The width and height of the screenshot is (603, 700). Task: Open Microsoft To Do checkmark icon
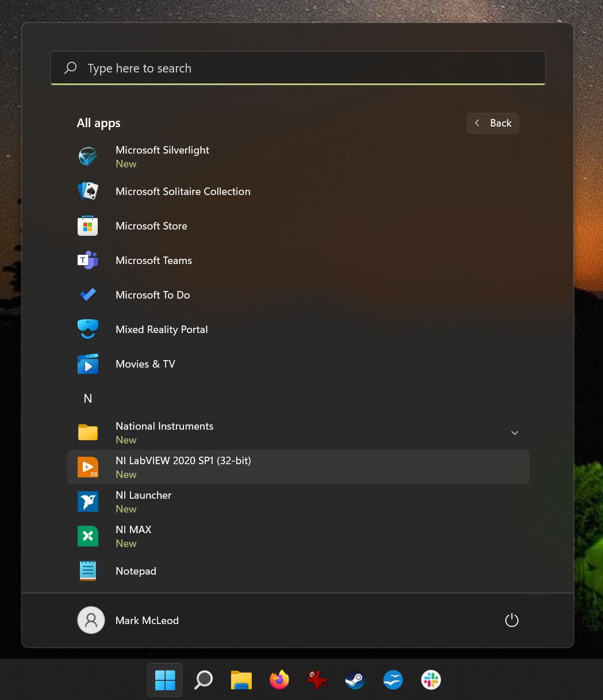click(x=88, y=294)
